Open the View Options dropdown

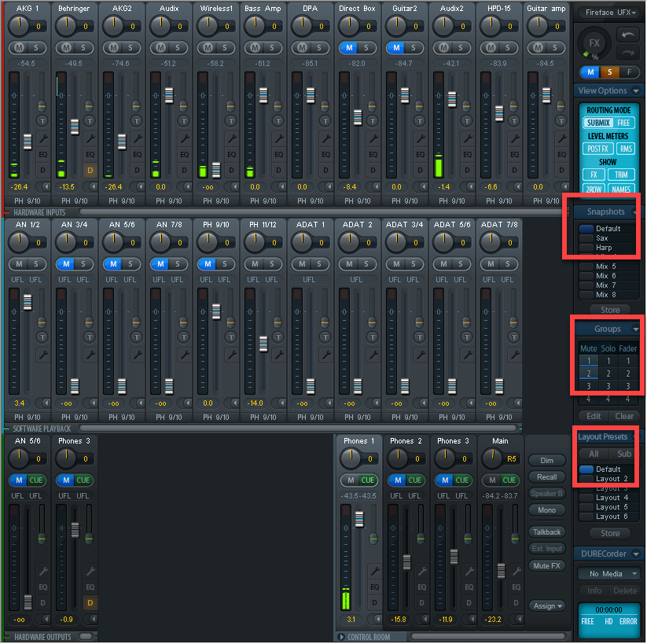(x=609, y=90)
